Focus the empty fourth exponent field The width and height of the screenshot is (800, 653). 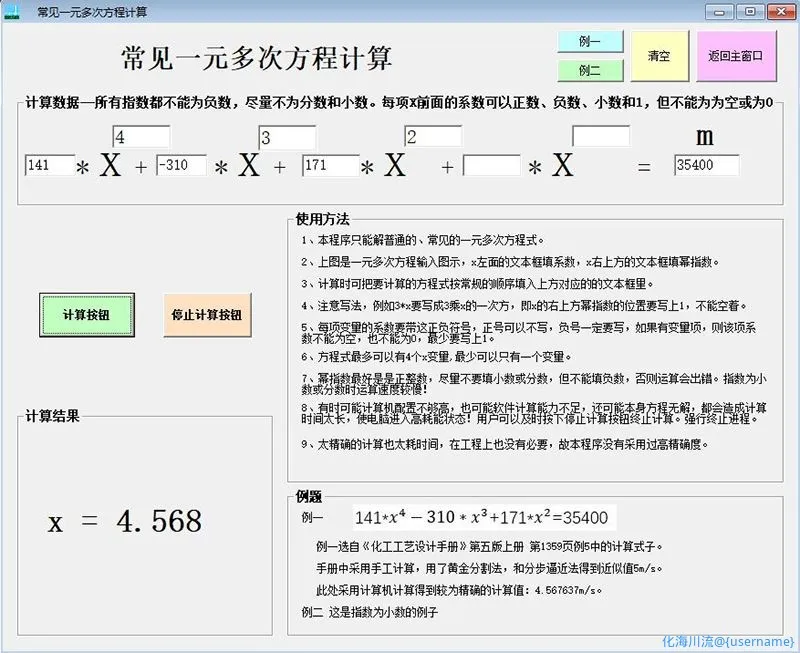tap(601, 136)
